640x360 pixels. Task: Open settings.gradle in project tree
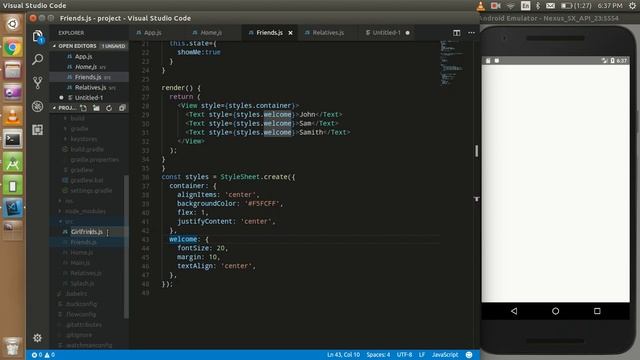[x=91, y=191]
